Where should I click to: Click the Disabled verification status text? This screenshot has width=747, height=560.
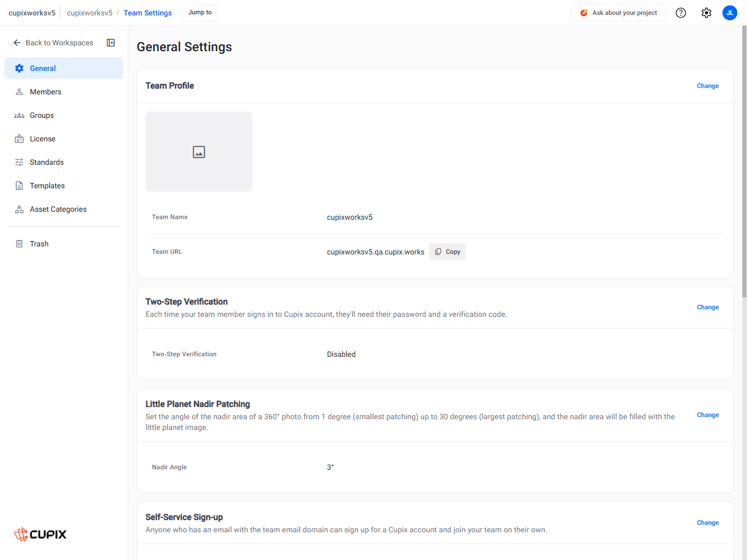[x=341, y=354]
